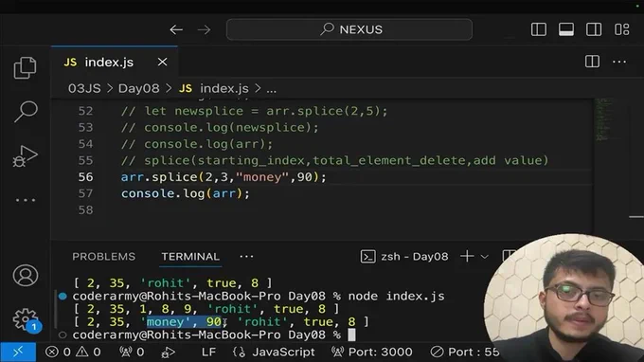
Task: Click line 52 commented newsplice code
Action: click(254, 111)
